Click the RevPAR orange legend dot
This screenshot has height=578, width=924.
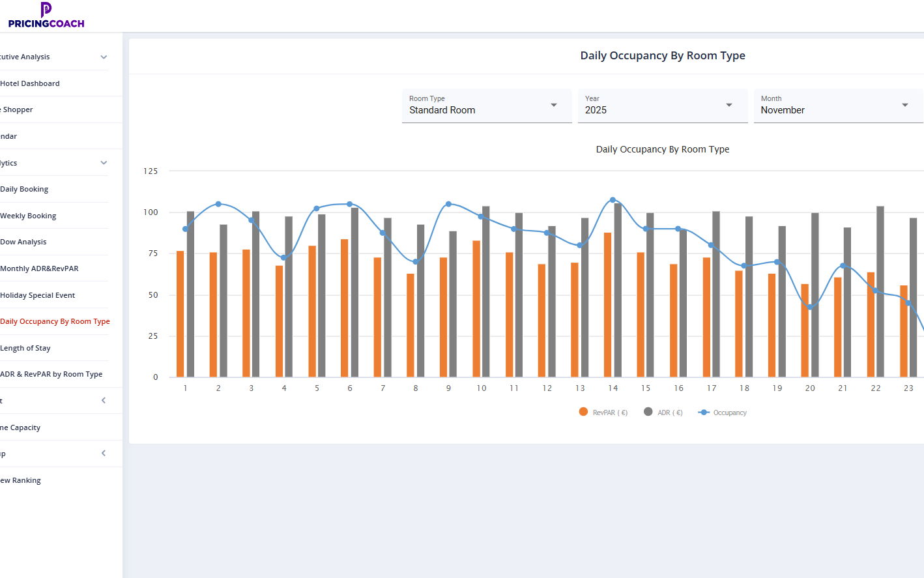[x=583, y=412]
